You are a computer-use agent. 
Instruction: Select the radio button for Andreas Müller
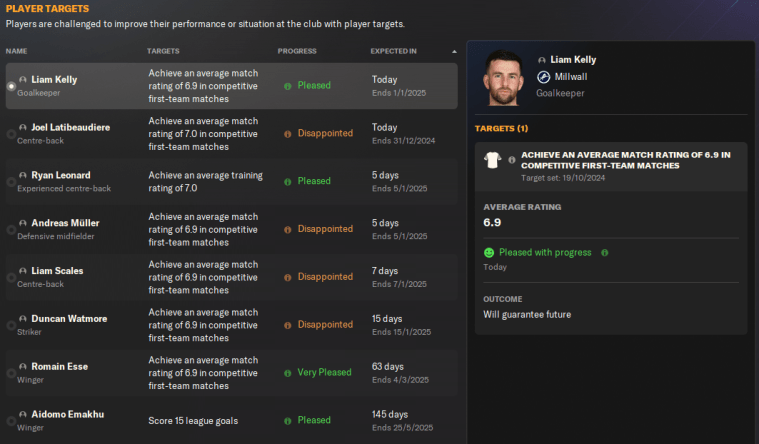click(x=11, y=230)
